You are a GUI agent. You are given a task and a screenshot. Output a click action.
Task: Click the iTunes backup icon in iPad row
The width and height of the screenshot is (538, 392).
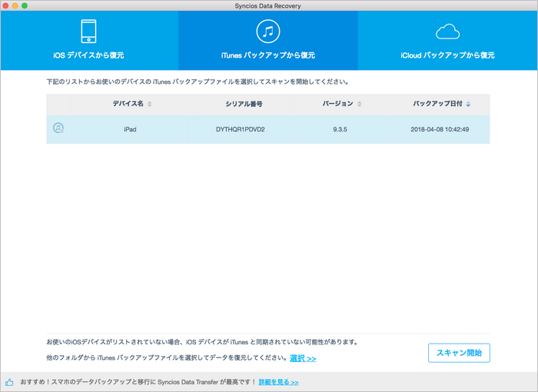(58, 128)
